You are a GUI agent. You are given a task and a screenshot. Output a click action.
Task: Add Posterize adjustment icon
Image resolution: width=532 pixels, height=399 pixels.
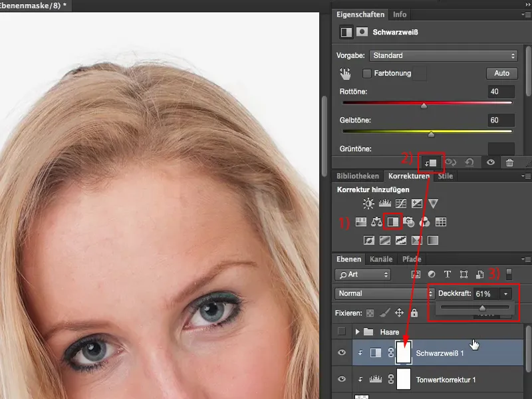click(x=385, y=241)
